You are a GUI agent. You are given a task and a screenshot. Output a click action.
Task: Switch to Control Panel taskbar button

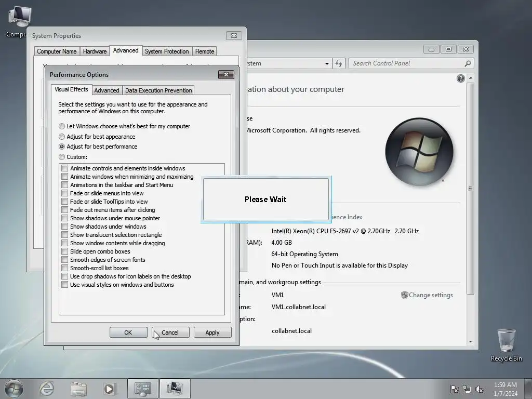[142, 389]
